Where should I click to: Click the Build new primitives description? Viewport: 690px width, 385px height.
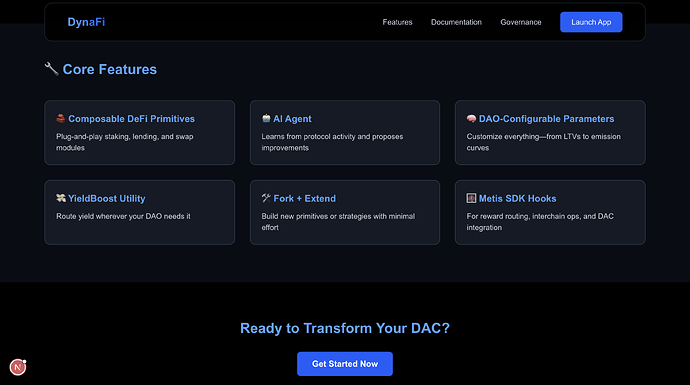click(338, 222)
